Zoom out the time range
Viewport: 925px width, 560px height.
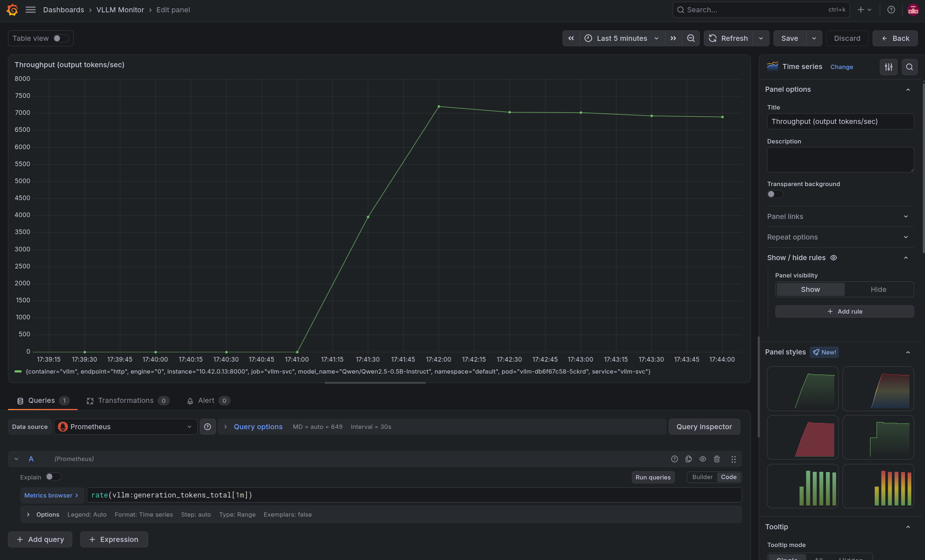click(x=691, y=38)
